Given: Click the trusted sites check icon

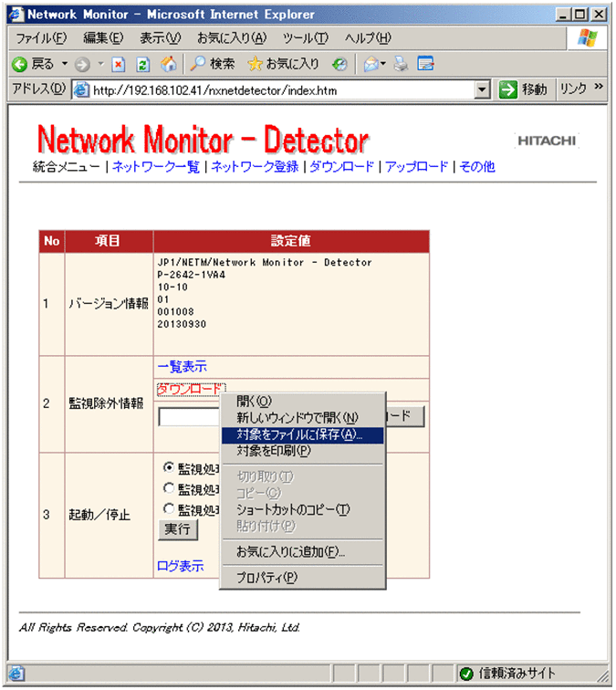Looking at the screenshot, I should [466, 674].
